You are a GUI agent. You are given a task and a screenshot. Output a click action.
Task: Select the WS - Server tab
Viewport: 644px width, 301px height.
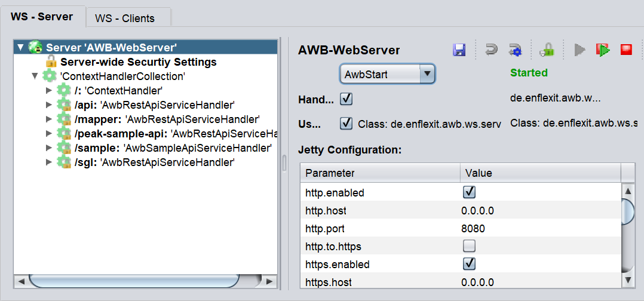pos(42,17)
